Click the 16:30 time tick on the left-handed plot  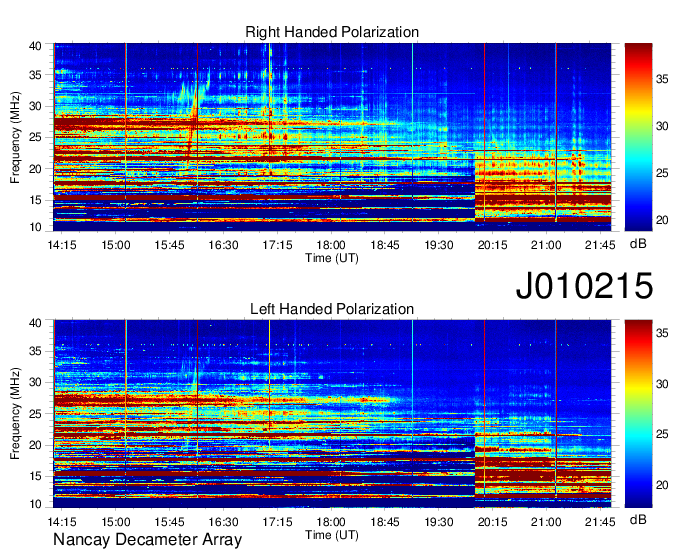(x=223, y=522)
